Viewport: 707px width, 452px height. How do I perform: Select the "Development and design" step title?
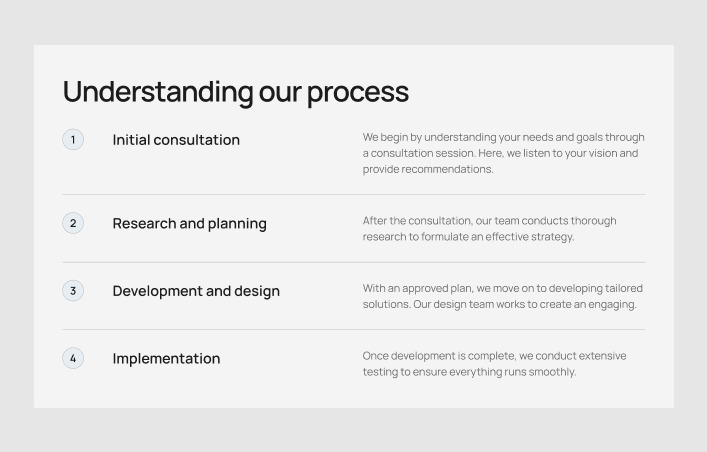(x=196, y=291)
